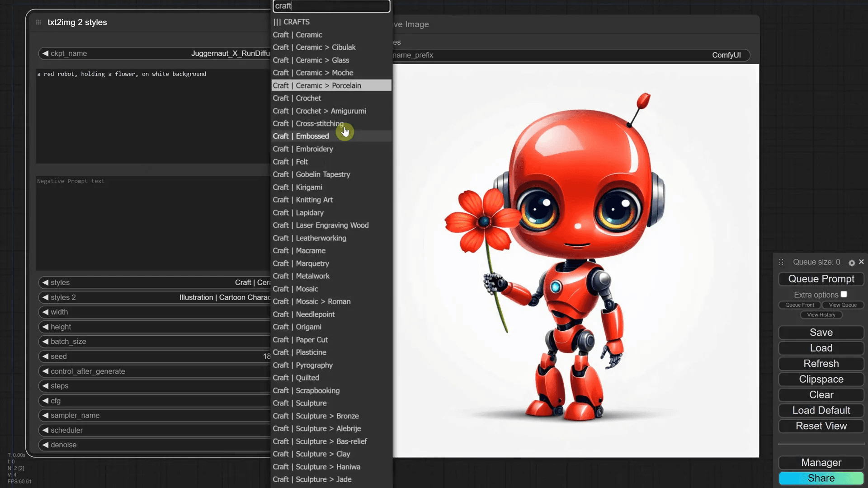
Task: Click left arrow on denoise widget
Action: click(45, 445)
